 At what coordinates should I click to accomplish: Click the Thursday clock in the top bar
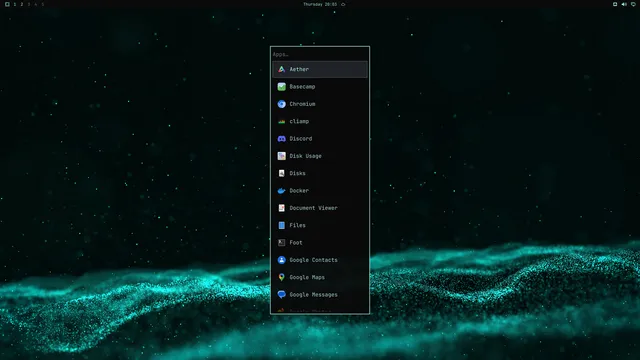click(x=320, y=4)
